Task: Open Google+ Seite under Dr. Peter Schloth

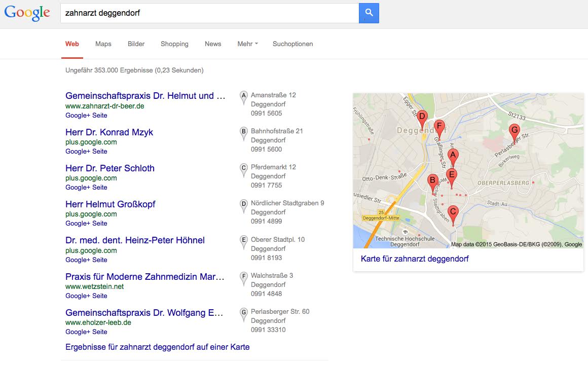Action: tap(86, 188)
